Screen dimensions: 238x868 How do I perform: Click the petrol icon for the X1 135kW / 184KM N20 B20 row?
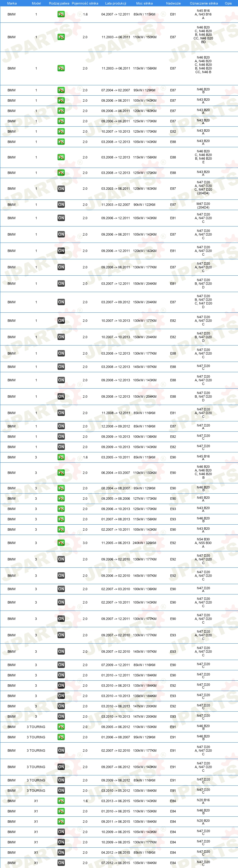(x=61, y=822)
